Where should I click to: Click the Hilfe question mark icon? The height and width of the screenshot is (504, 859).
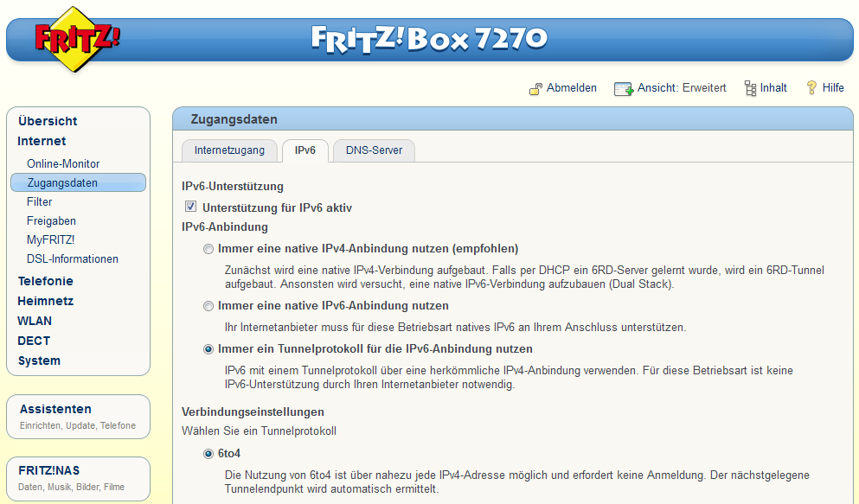pyautogui.click(x=811, y=87)
